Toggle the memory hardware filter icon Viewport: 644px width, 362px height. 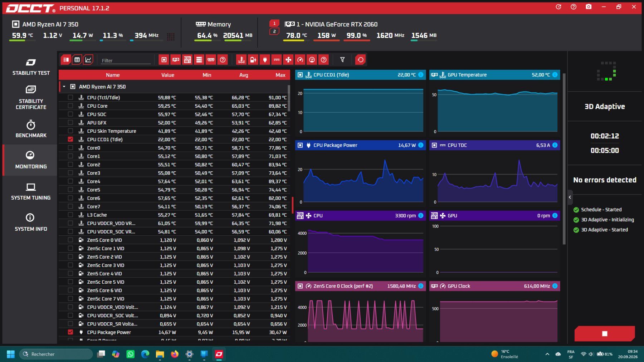pos(211,60)
